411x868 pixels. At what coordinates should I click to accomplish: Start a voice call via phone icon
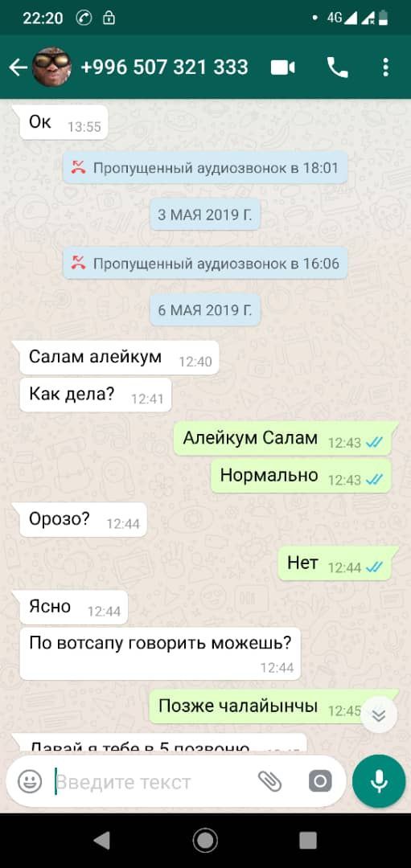[337, 68]
